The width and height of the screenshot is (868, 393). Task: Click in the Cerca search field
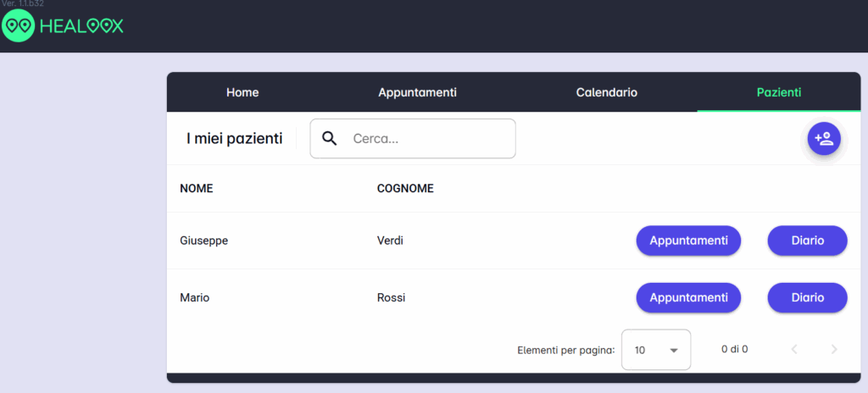pyautogui.click(x=413, y=138)
